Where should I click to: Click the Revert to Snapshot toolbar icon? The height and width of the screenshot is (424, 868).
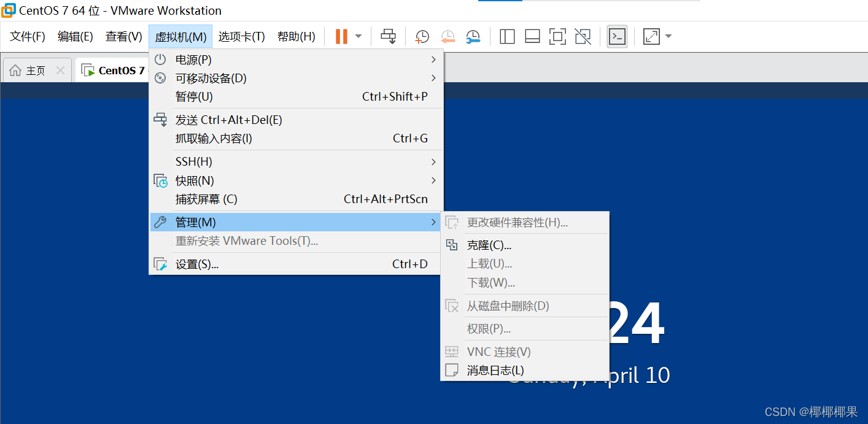pos(448,37)
